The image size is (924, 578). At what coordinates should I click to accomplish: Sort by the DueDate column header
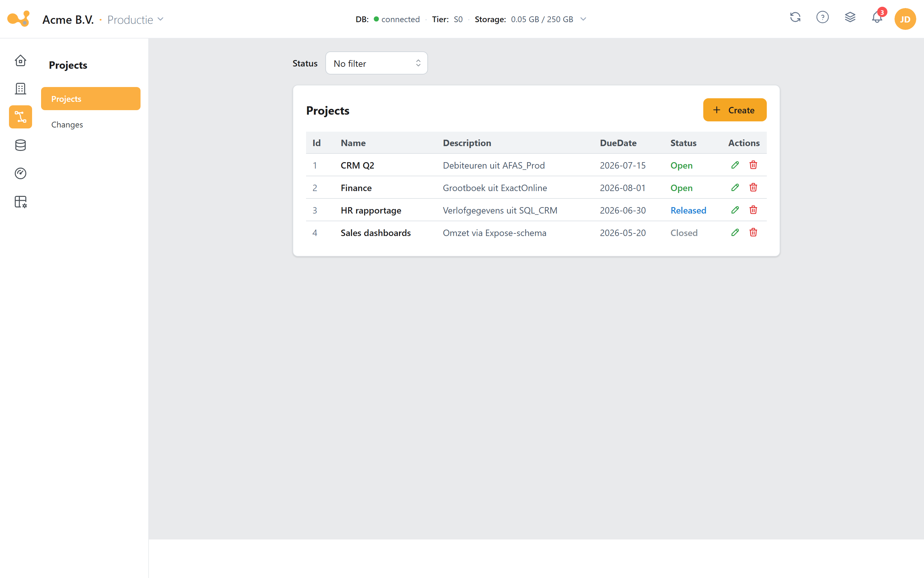pos(618,143)
